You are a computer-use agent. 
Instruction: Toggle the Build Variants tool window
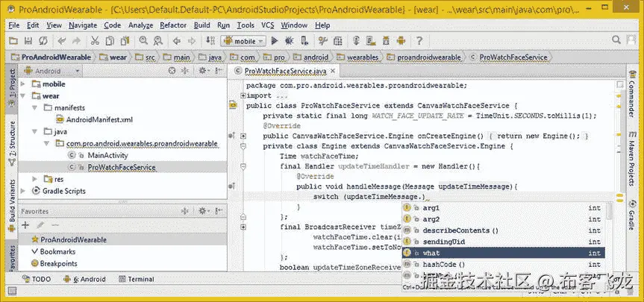tap(11, 207)
